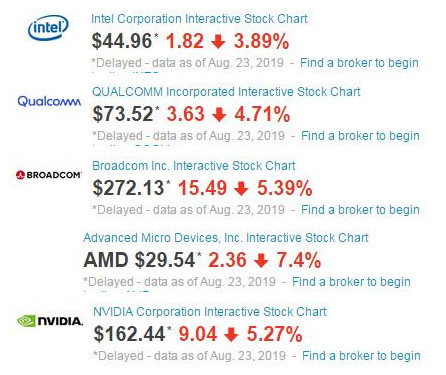Open Advanced Micro Devices Interactive Stock Chart

(x=226, y=238)
